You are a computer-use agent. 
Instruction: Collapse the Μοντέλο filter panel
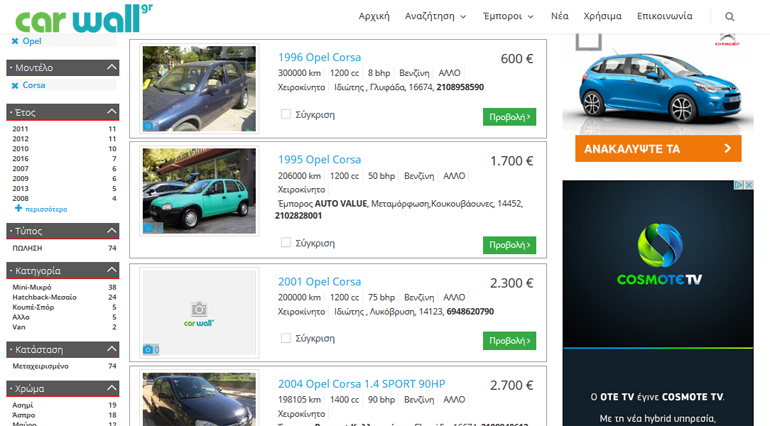pyautogui.click(x=112, y=67)
